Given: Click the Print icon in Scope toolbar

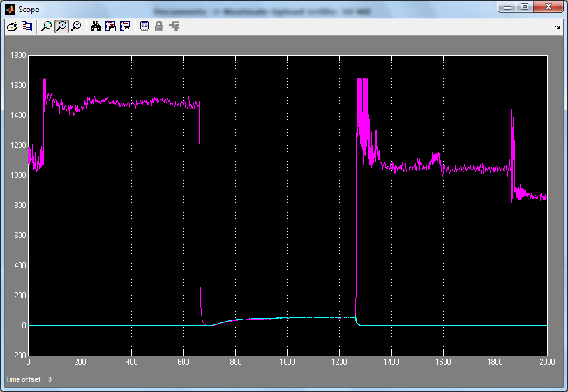Looking at the screenshot, I should [11, 26].
